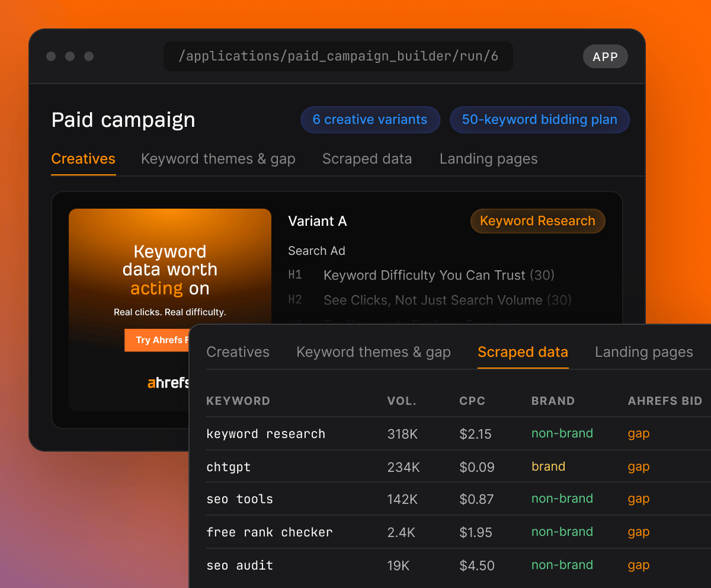Viewport: 711px width, 588px height.
Task: Open the 50-keyword bidding plan pill
Action: 540,120
